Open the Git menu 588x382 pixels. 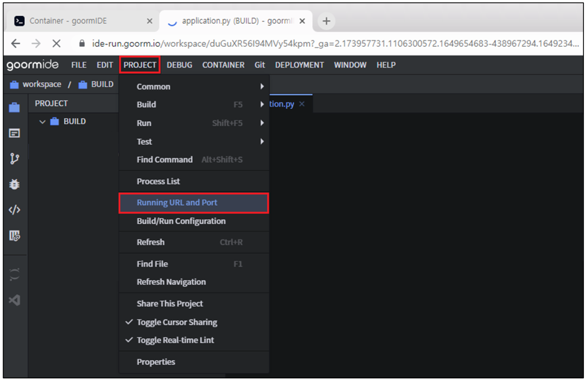coord(260,65)
